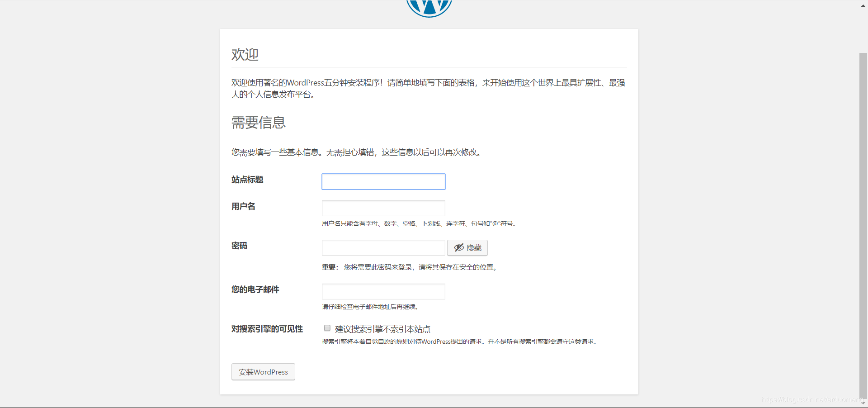Click the 用户名 text field
Screen dimensions: 868x408
[383, 208]
